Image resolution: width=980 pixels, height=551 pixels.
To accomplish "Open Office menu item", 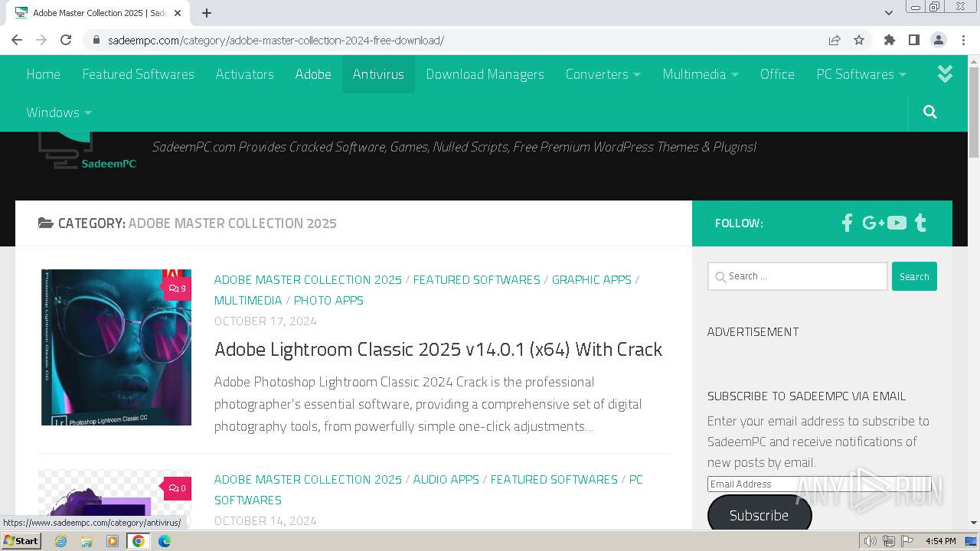I will pyautogui.click(x=777, y=74).
